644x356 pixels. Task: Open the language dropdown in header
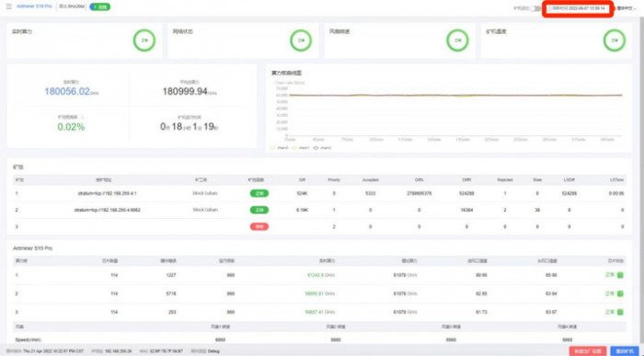pyautogui.click(x=627, y=8)
